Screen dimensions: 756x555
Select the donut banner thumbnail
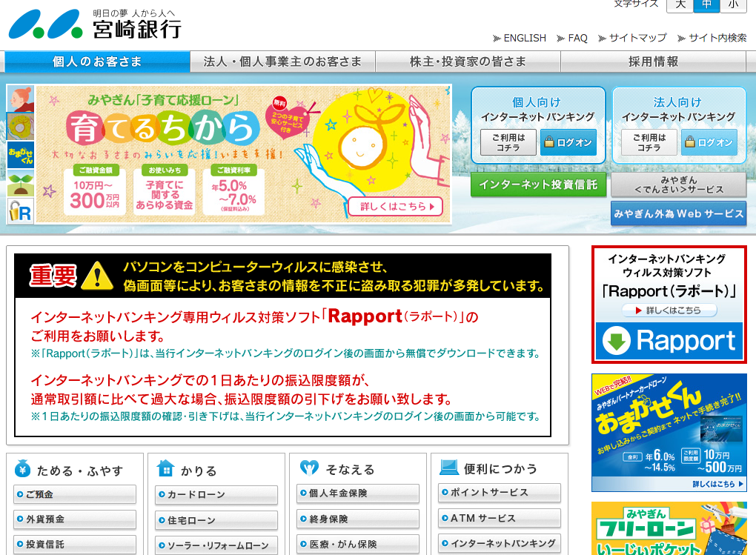click(x=21, y=126)
